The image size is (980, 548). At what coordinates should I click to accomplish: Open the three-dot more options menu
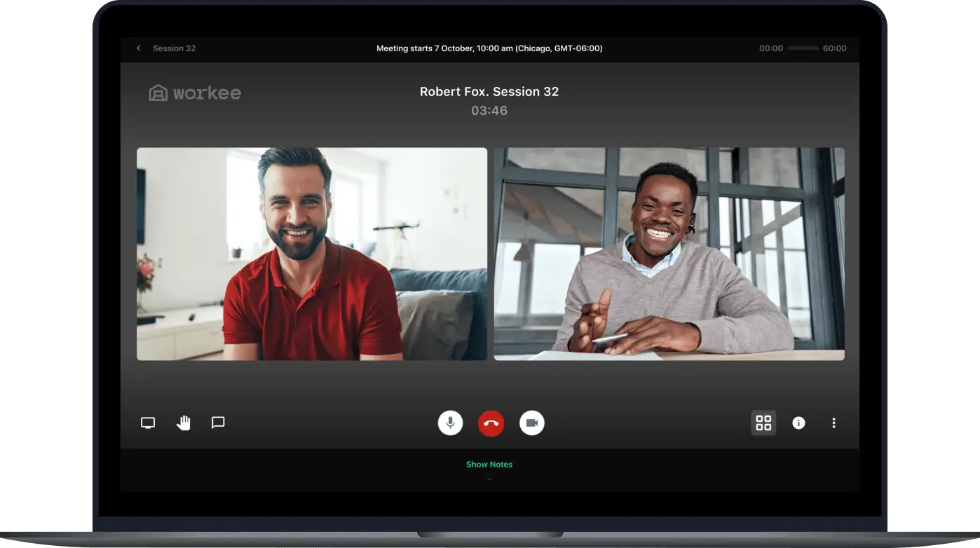833,423
